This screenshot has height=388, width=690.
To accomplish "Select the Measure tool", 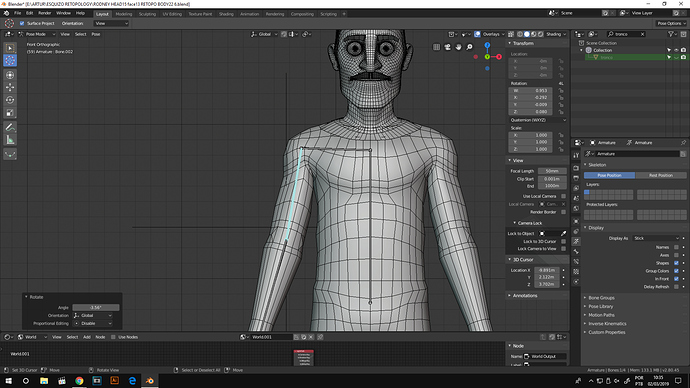I will (x=10, y=140).
